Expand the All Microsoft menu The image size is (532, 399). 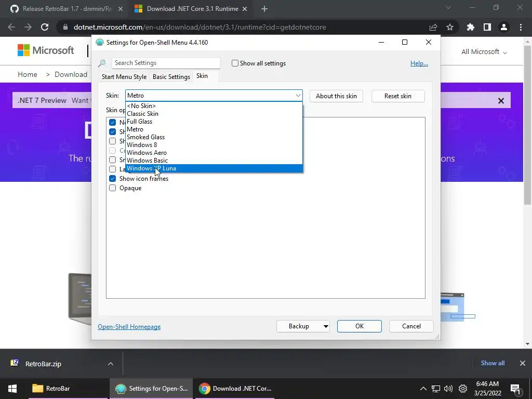pos(484,52)
